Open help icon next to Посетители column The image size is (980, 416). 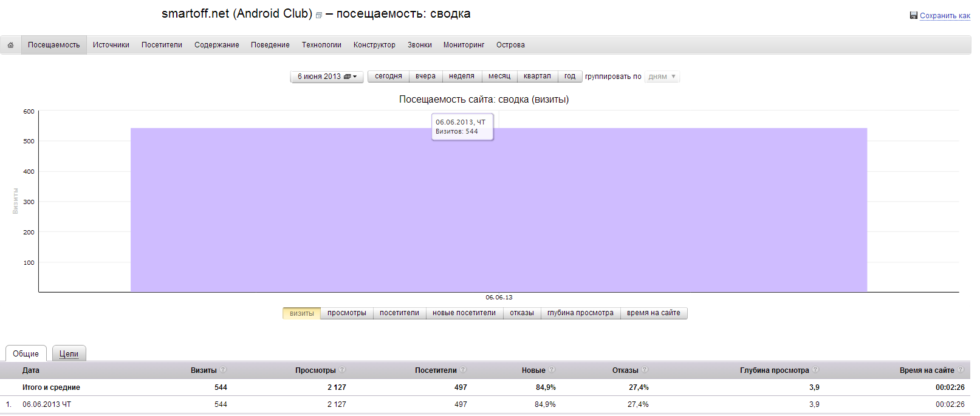[463, 370]
